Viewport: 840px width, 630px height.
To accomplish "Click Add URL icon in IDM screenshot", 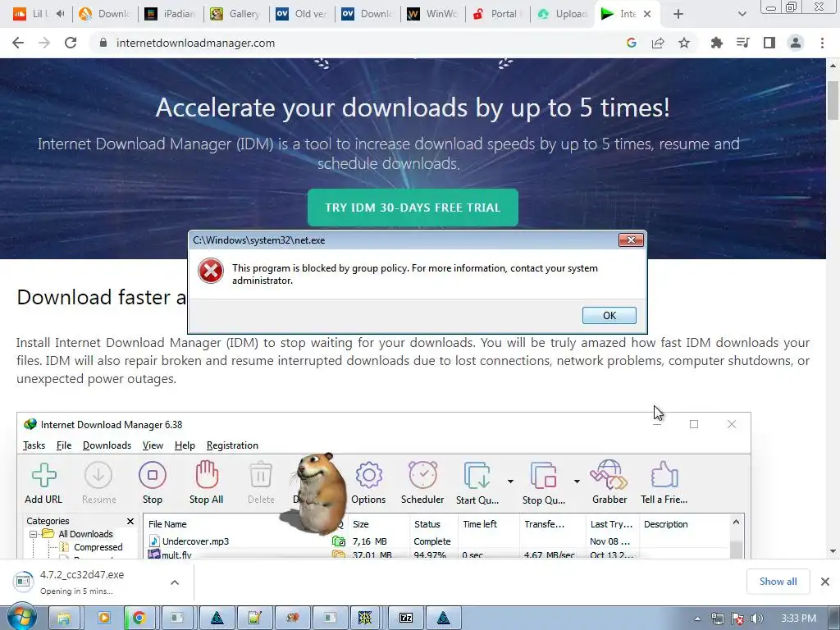I will click(x=43, y=475).
